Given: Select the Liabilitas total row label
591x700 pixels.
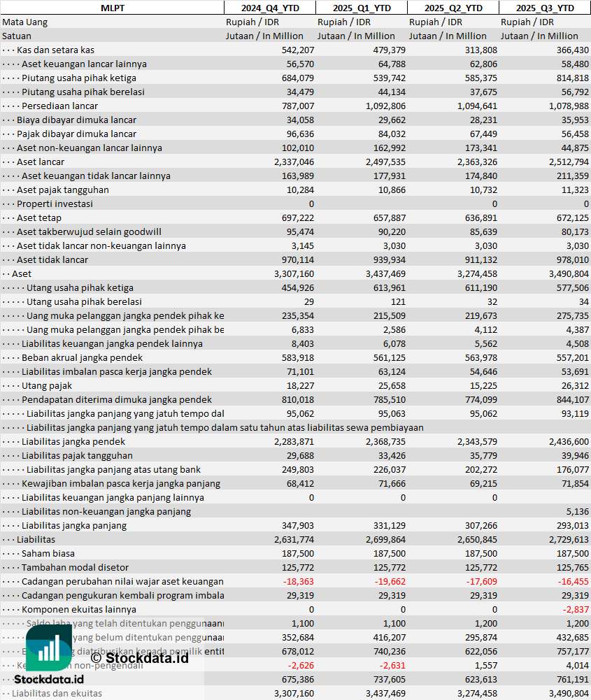Looking at the screenshot, I should click(36, 540).
